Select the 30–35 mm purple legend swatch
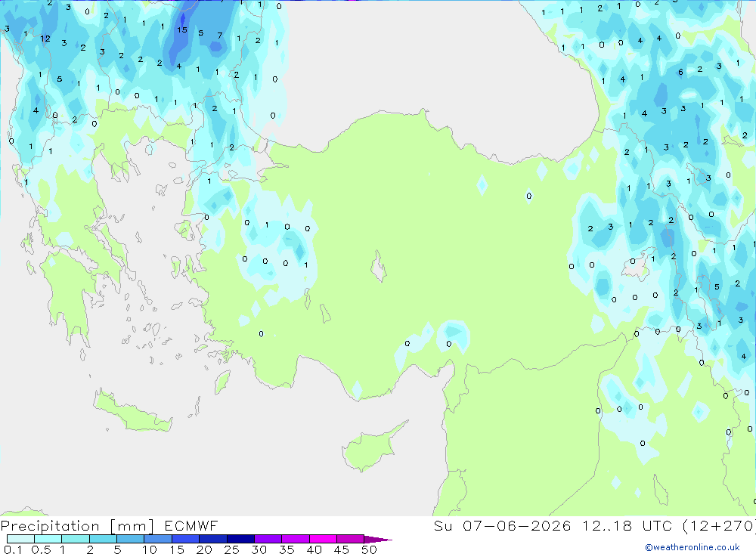Screen dimensions: 756x554 [x=268, y=539]
